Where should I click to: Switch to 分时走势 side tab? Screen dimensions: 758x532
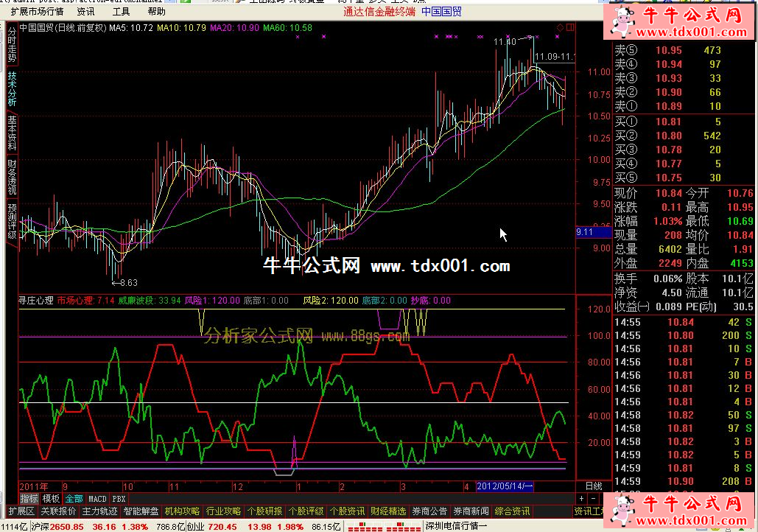(12, 45)
